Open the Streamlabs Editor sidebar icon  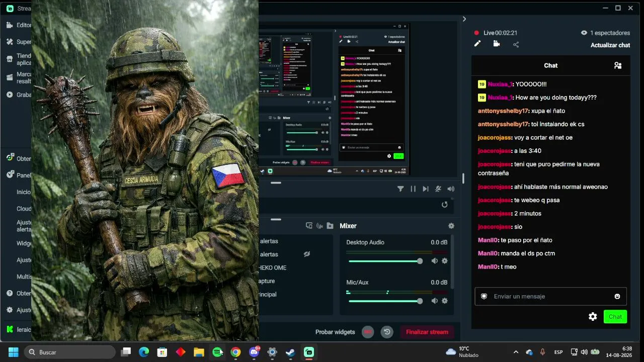(10, 25)
